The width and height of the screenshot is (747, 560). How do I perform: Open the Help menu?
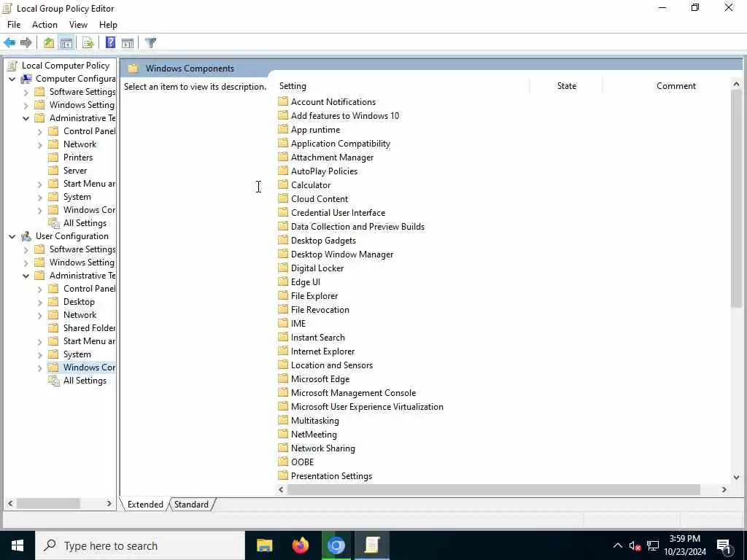point(108,25)
